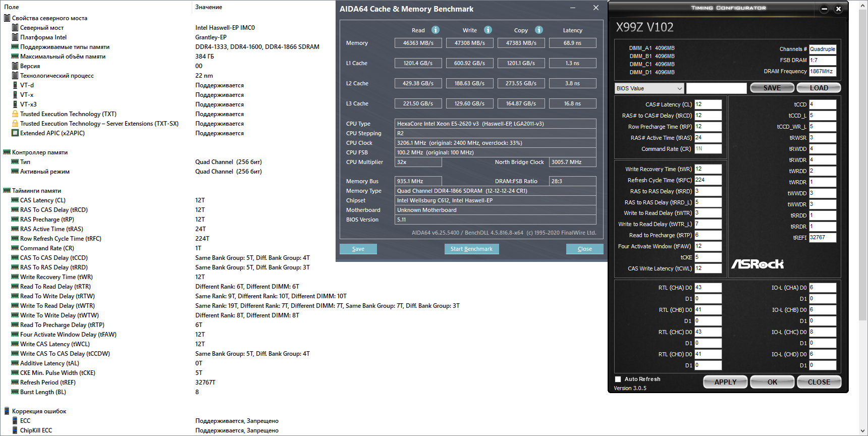Click Close in the AIDA64 benchmark window
Viewport: 868px width, 436px height.
pyautogui.click(x=585, y=249)
